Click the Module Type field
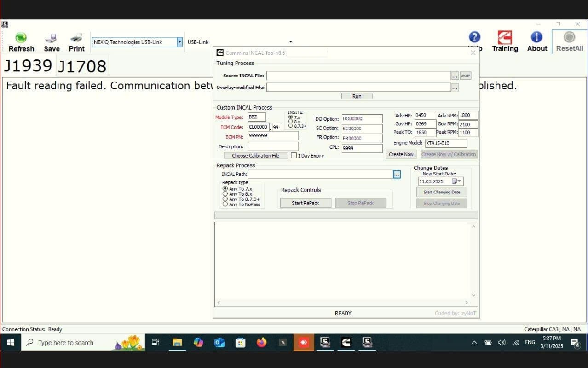Viewport: 588px width, 368px height. tap(257, 117)
